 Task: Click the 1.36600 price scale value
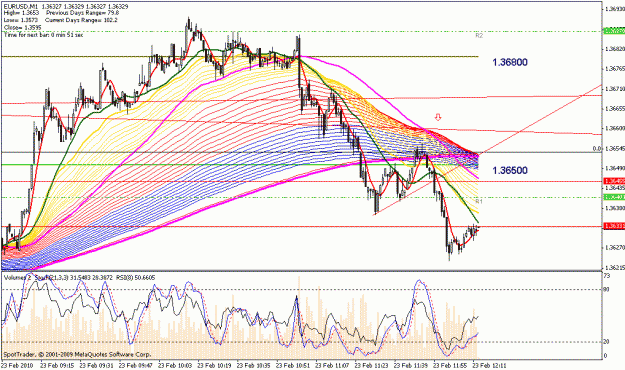pyautogui.click(x=615, y=128)
